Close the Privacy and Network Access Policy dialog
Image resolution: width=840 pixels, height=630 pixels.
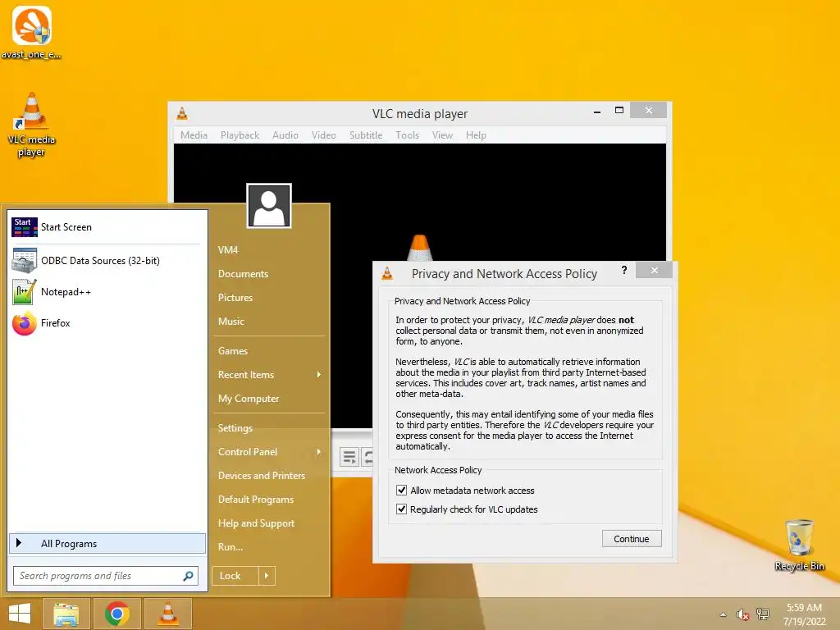(x=654, y=270)
